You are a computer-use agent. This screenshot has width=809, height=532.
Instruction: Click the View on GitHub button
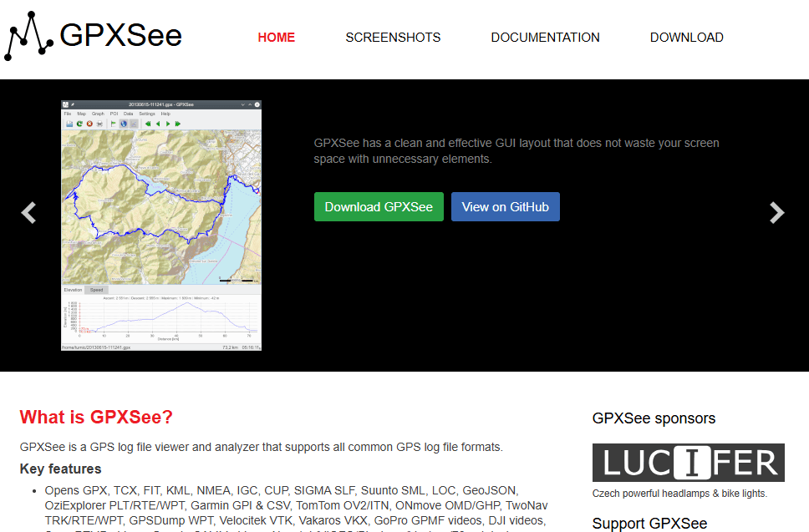505,207
